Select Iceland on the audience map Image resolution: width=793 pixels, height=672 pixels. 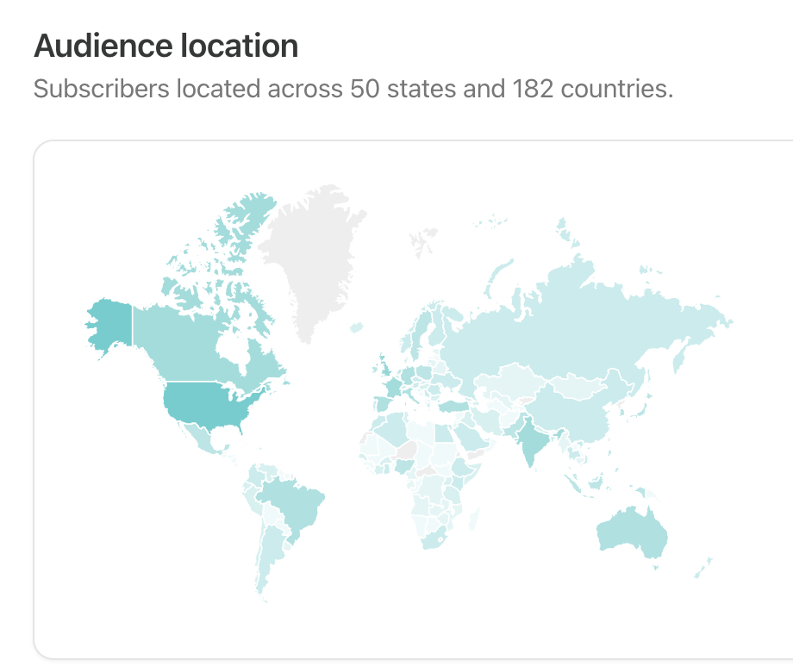(x=356, y=327)
